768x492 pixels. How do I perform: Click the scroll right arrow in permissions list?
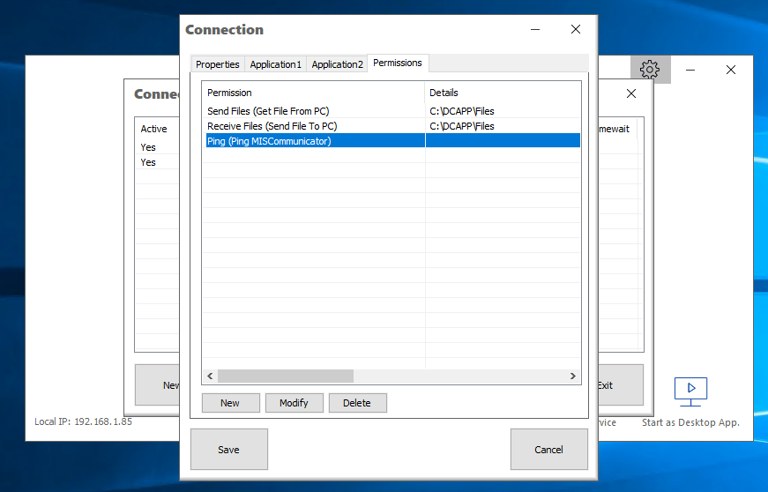coord(573,376)
